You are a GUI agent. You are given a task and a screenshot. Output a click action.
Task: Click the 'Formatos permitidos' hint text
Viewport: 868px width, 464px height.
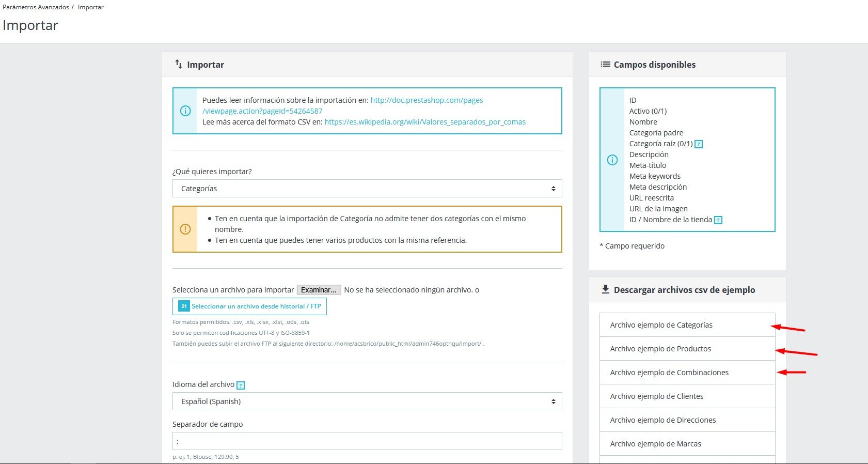point(241,322)
